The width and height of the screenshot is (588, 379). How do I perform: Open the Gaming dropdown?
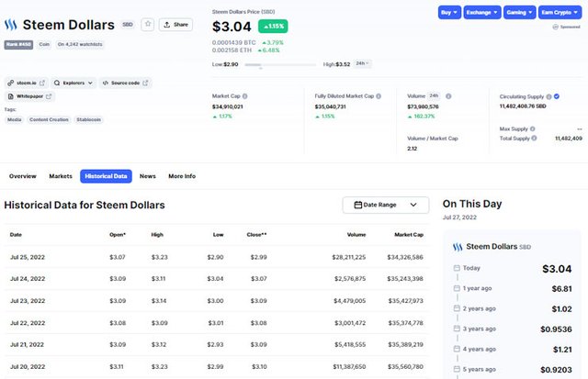tap(519, 12)
